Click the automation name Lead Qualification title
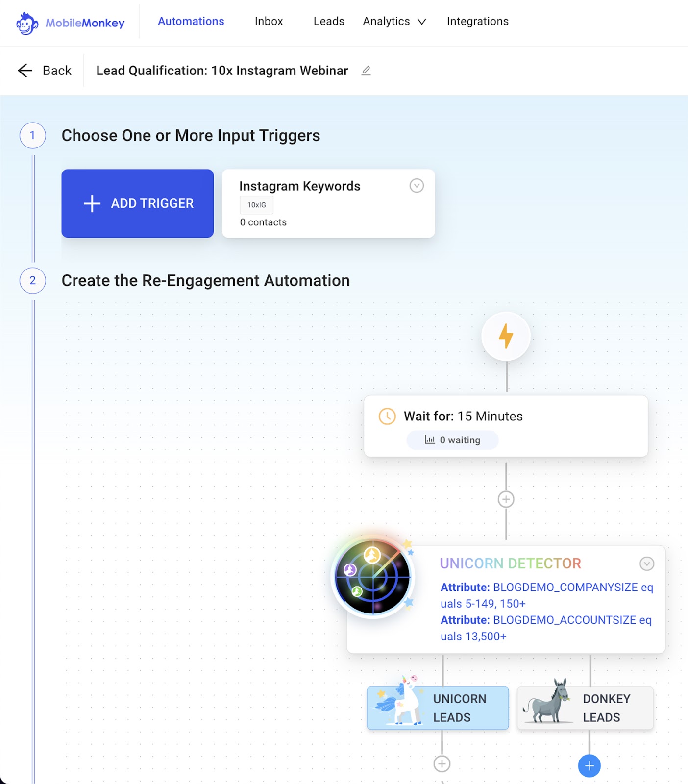 (x=222, y=71)
